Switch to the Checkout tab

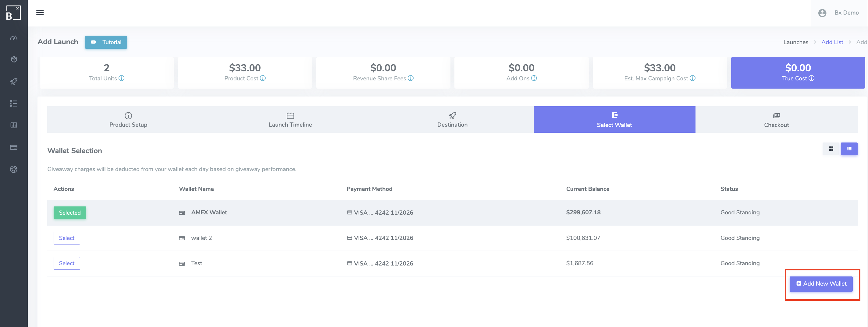[776, 120]
